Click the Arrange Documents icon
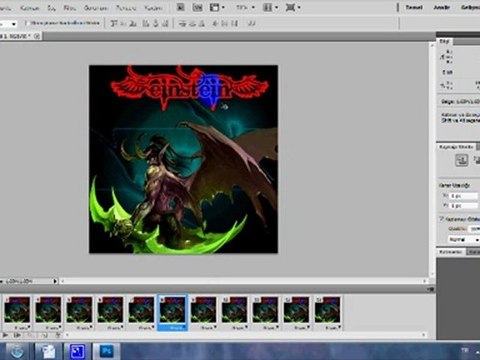This screenshot has height=360, width=480. [267, 7]
